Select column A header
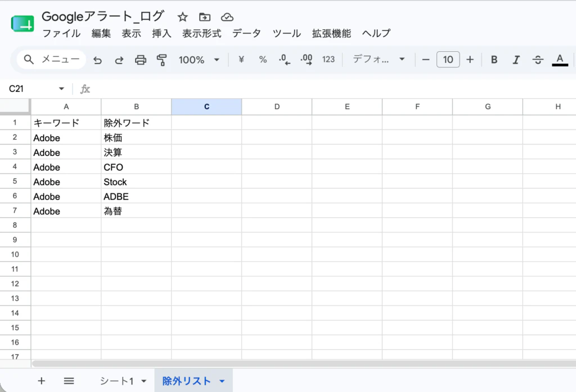The height and width of the screenshot is (392, 576). tap(66, 106)
